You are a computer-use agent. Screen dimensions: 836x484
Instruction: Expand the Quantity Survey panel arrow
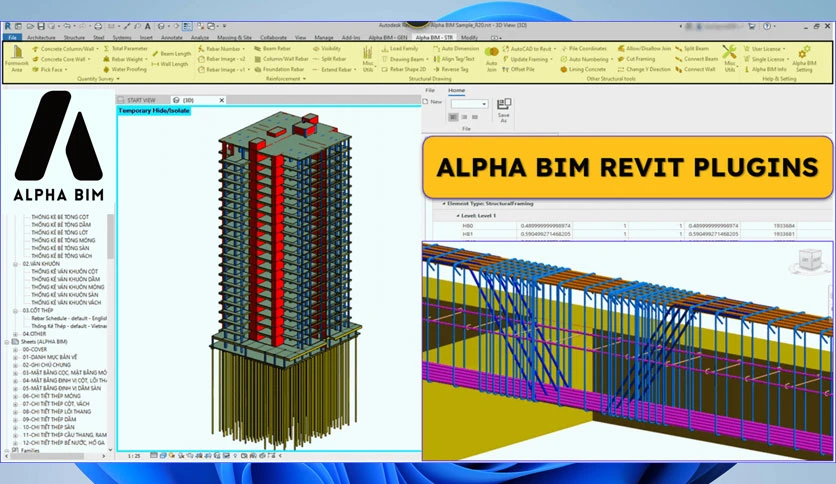pos(118,79)
